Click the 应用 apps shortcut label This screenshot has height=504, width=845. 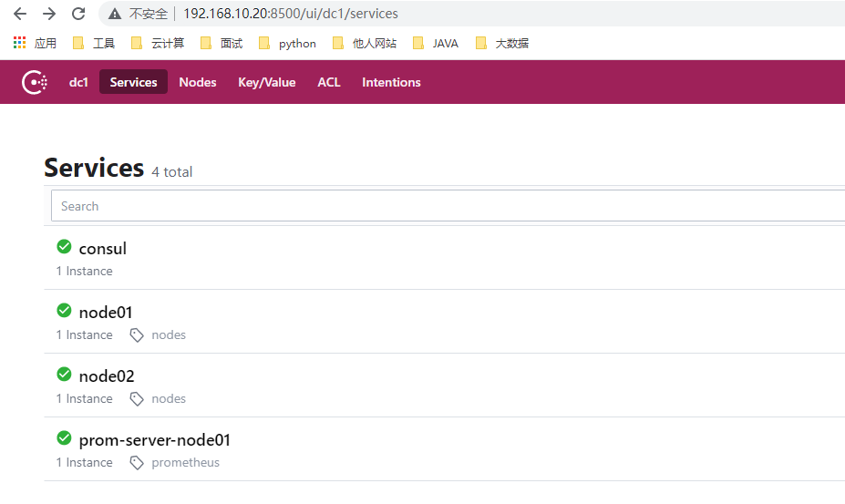pyautogui.click(x=46, y=43)
